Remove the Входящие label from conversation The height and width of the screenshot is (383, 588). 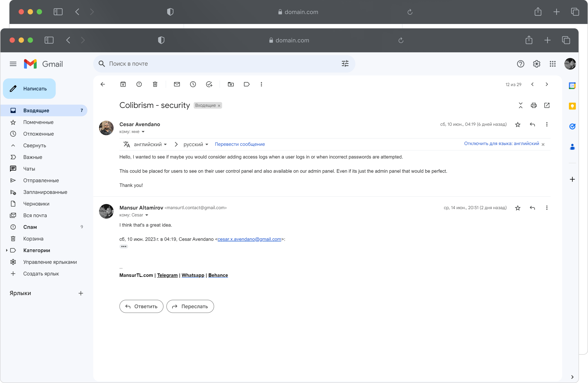[219, 106]
